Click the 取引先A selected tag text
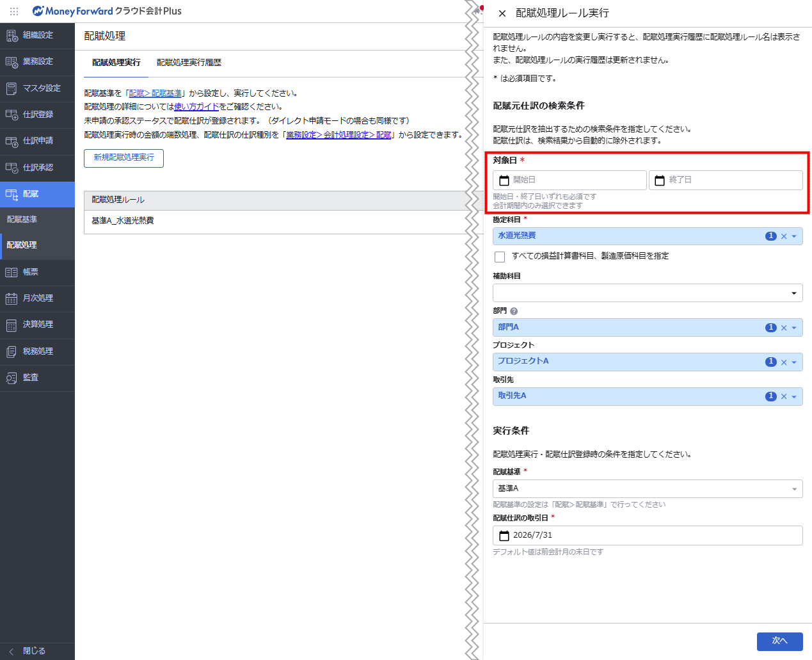 pyautogui.click(x=512, y=396)
